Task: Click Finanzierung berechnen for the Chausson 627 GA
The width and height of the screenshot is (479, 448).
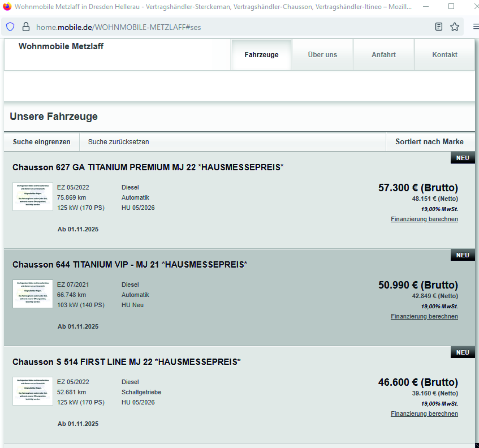Action: pyautogui.click(x=424, y=219)
